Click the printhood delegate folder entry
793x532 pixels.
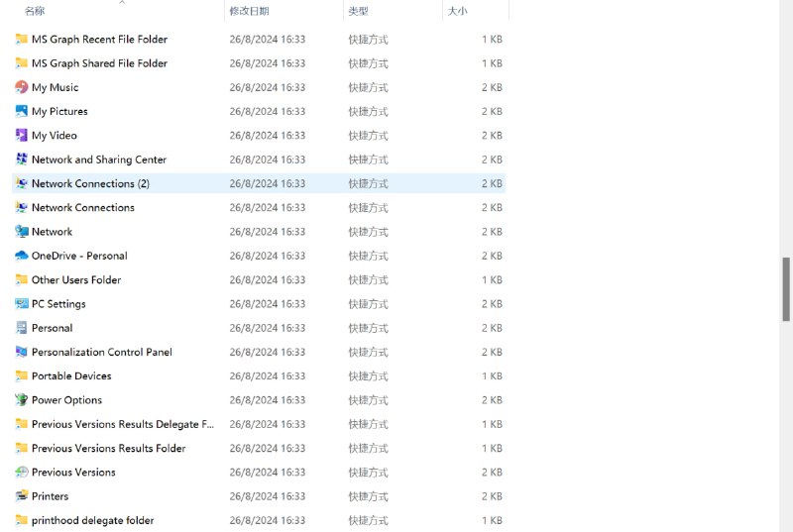(92, 520)
